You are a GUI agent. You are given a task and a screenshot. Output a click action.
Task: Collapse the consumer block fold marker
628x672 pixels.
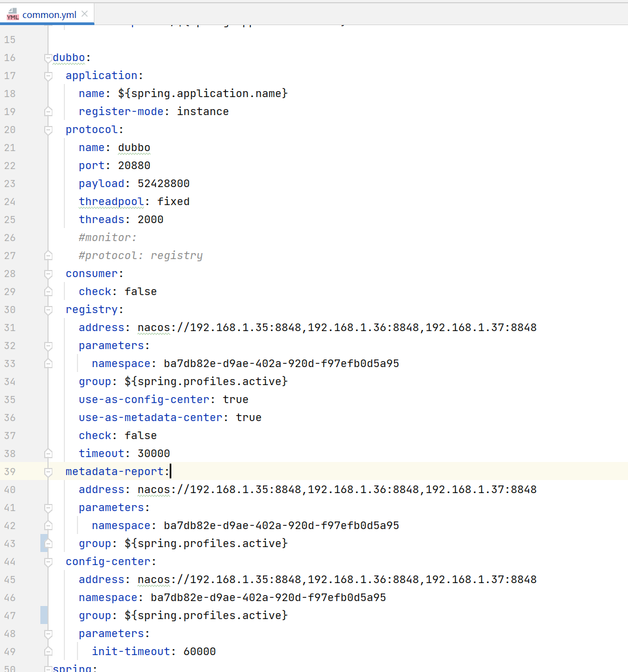tap(48, 274)
